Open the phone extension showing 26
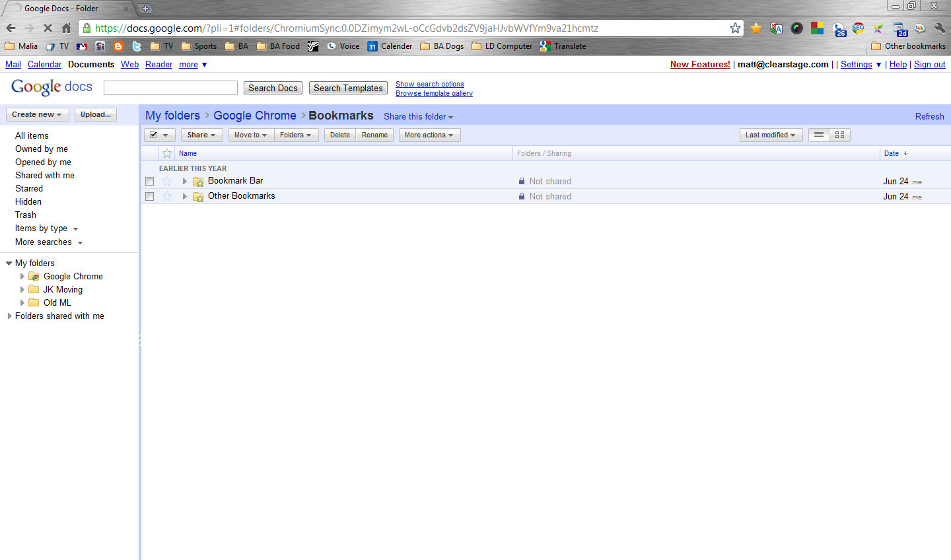The image size is (951, 560). 839,29
